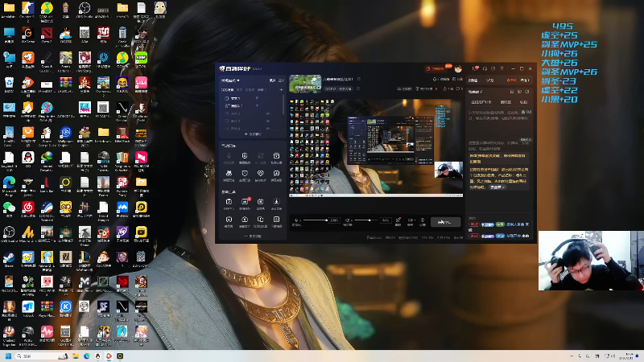Image resolution: width=644 pixels, height=362 pixels.
Task: Open the download arrow live tool
Action: click(276, 204)
